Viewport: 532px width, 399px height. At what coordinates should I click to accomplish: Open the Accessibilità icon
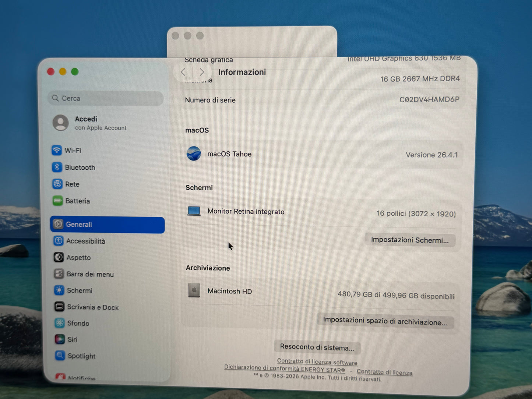(x=59, y=241)
